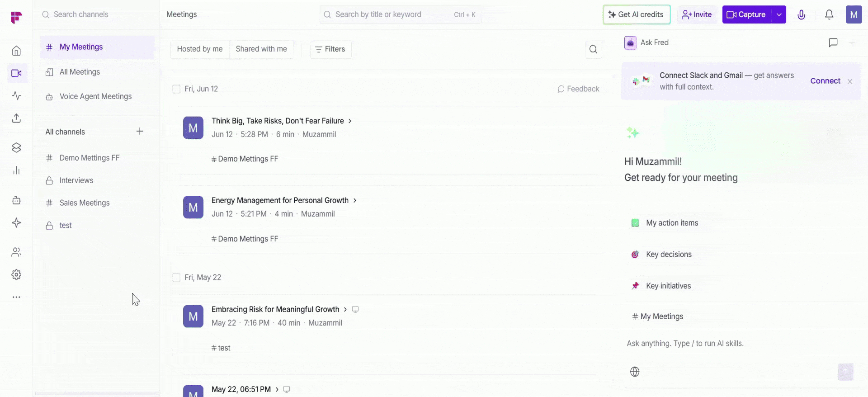Open the more options ellipsis rail icon
The height and width of the screenshot is (397, 868).
tap(16, 297)
